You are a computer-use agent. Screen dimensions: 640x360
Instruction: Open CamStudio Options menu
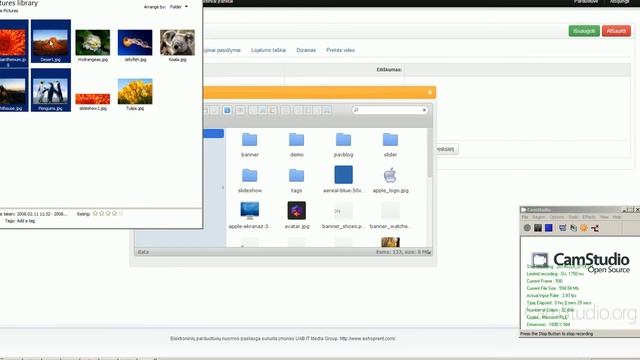[557, 217]
